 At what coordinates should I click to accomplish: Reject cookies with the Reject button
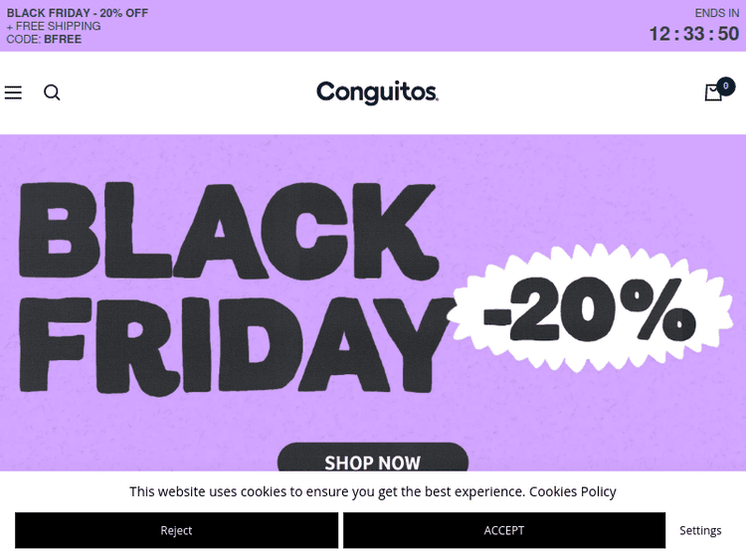(176, 530)
